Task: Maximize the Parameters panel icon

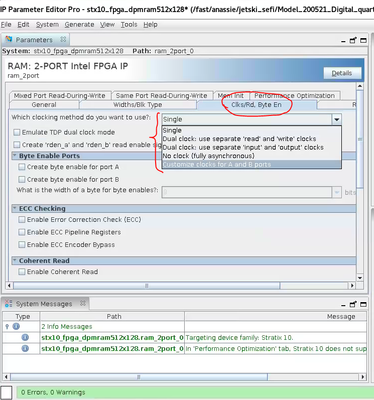Action: [x=363, y=40]
